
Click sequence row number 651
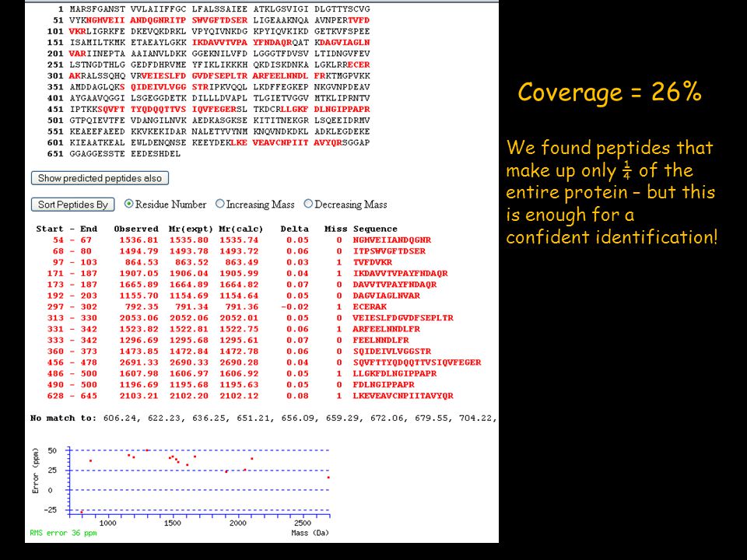point(55,154)
